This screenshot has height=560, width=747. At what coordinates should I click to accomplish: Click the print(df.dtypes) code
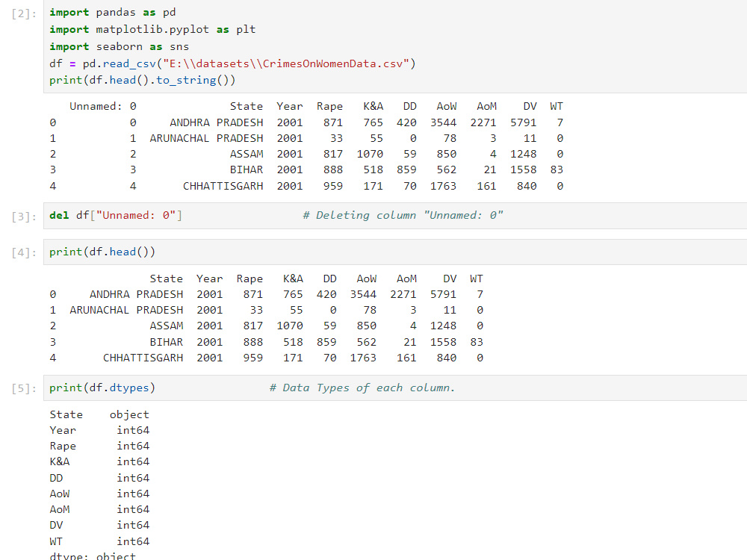(x=102, y=388)
